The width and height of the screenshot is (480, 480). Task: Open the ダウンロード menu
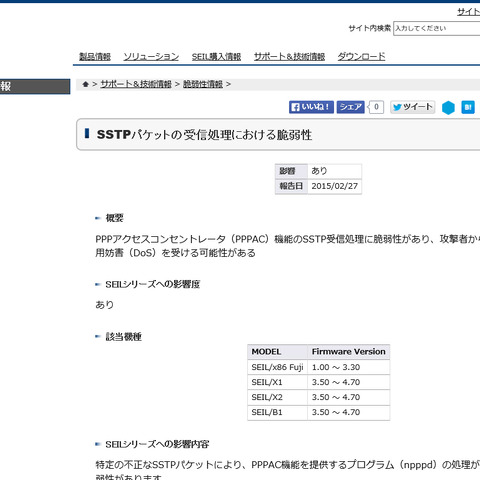(x=361, y=56)
